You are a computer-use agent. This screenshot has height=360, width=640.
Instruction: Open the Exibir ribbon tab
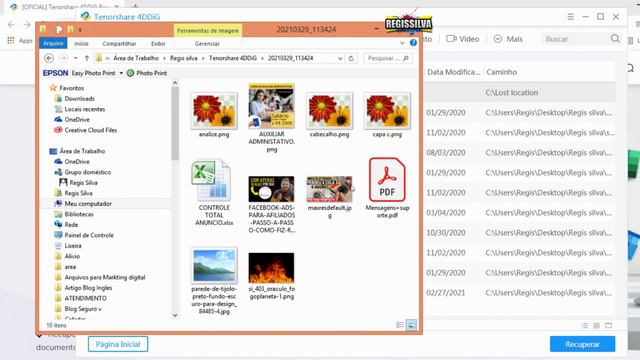[158, 44]
